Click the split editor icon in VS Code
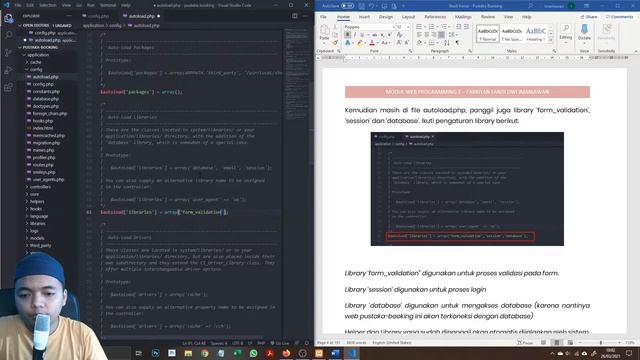640x360 pixels. tap(295, 16)
